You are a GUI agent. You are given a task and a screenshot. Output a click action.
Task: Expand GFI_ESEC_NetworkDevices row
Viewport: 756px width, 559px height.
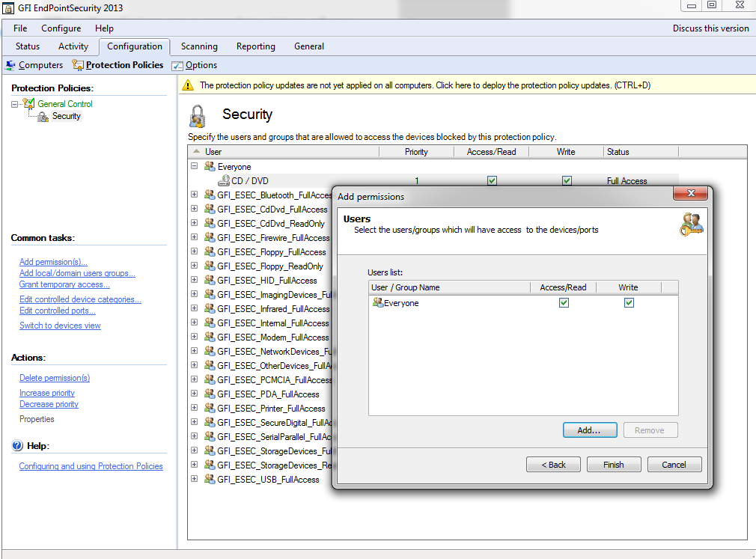(x=194, y=351)
